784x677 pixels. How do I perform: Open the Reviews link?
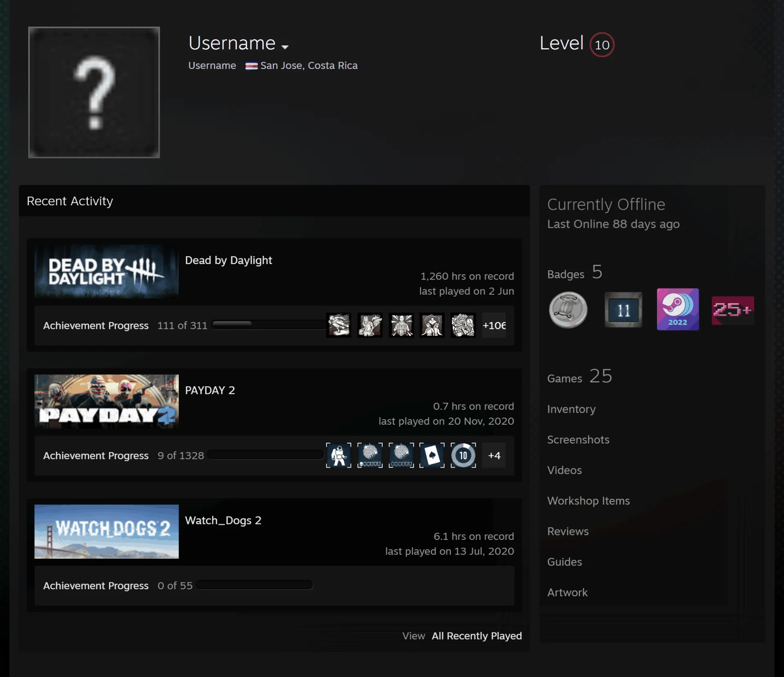[x=568, y=531]
